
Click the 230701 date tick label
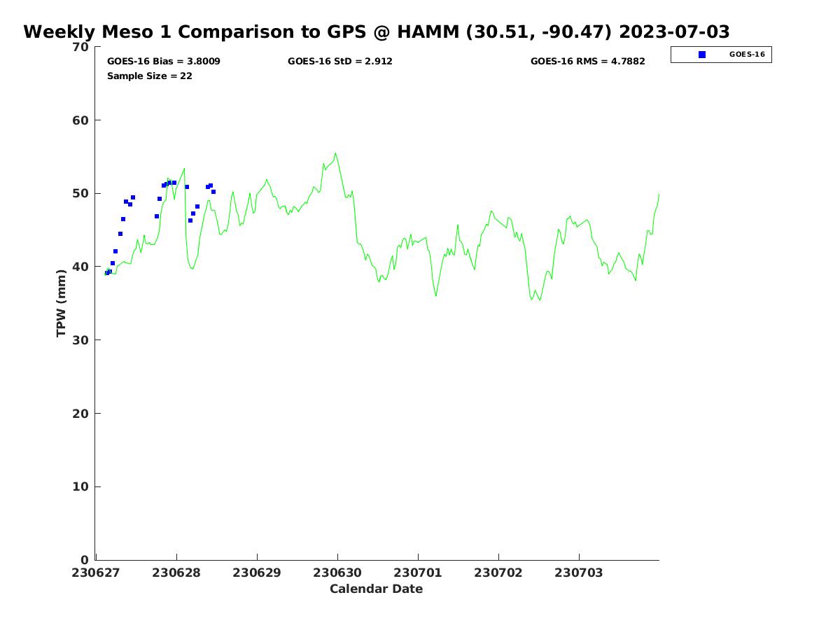tap(418, 573)
